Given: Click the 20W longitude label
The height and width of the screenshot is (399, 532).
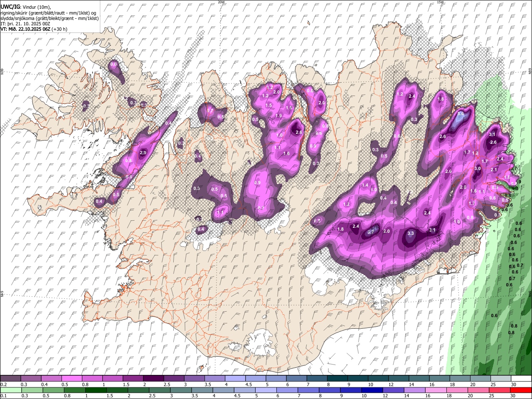Looking at the screenshot, I should 221,2.
